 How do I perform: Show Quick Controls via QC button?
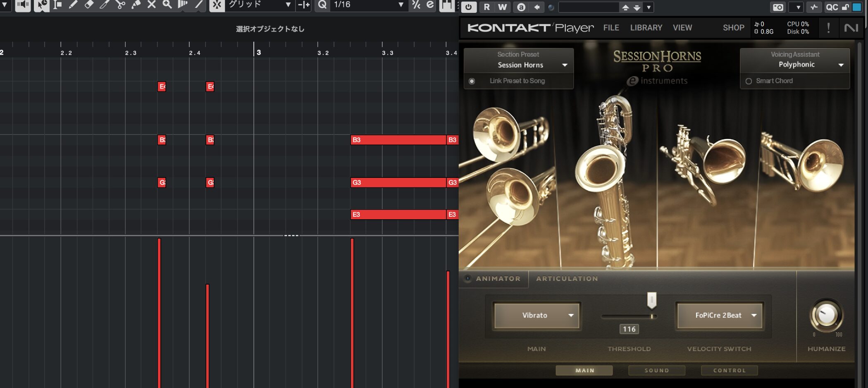point(832,7)
